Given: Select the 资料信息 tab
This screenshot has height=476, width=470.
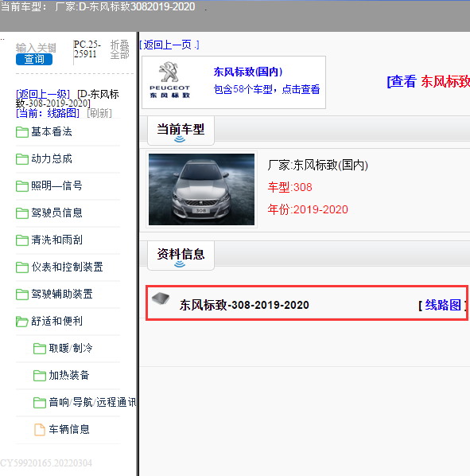Looking at the screenshot, I should click(x=181, y=256).
